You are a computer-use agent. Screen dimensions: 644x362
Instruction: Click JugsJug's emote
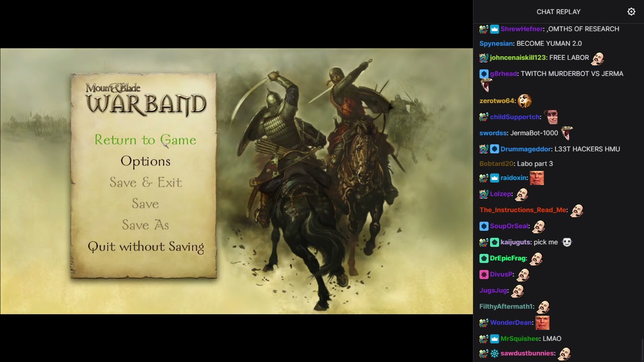tap(518, 291)
